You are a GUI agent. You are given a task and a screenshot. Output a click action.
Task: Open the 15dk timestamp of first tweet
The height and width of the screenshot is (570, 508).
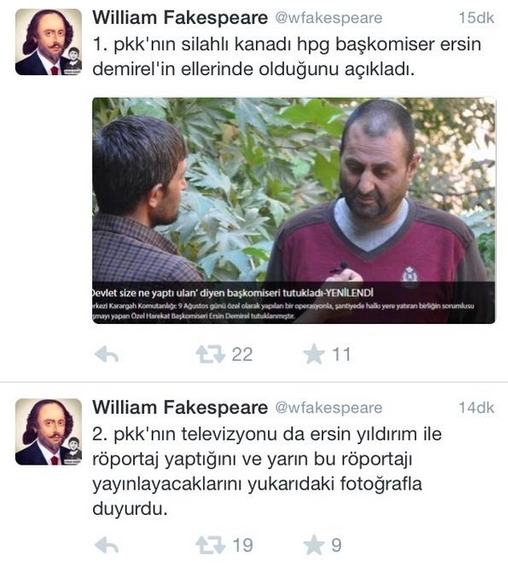click(x=476, y=18)
